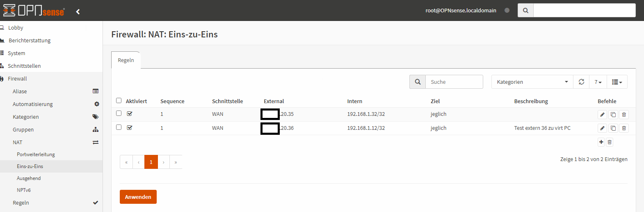644x212 pixels.
Task: Click the 192.168.1.12/32 Intern cell
Action: pos(366,128)
